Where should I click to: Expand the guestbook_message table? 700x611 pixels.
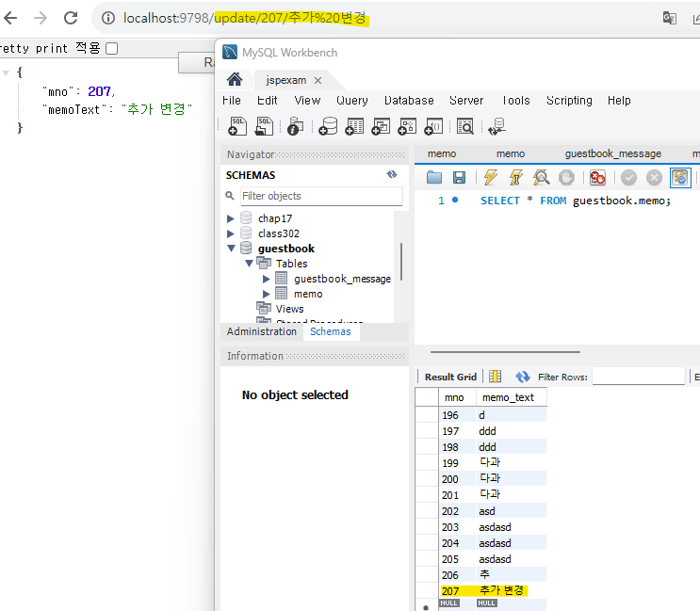coord(266,280)
